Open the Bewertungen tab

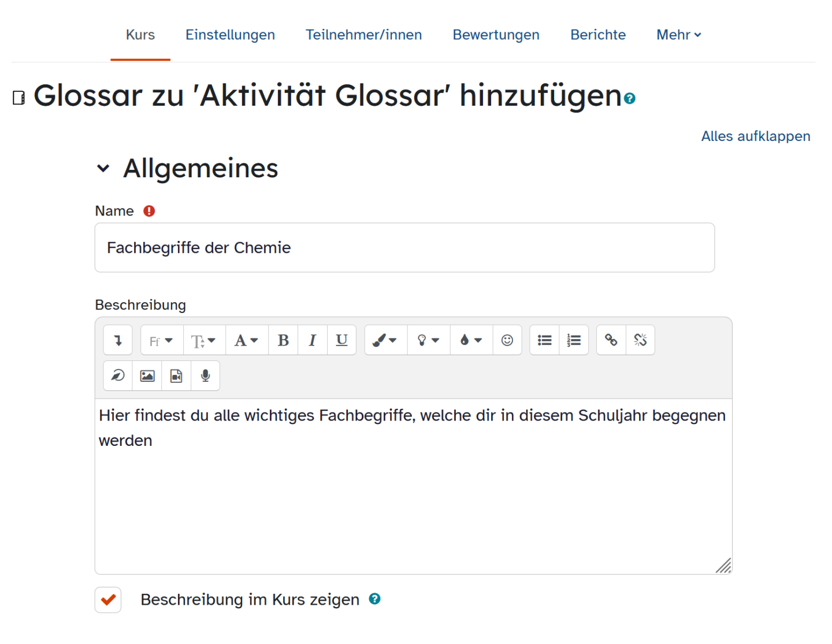click(x=496, y=35)
